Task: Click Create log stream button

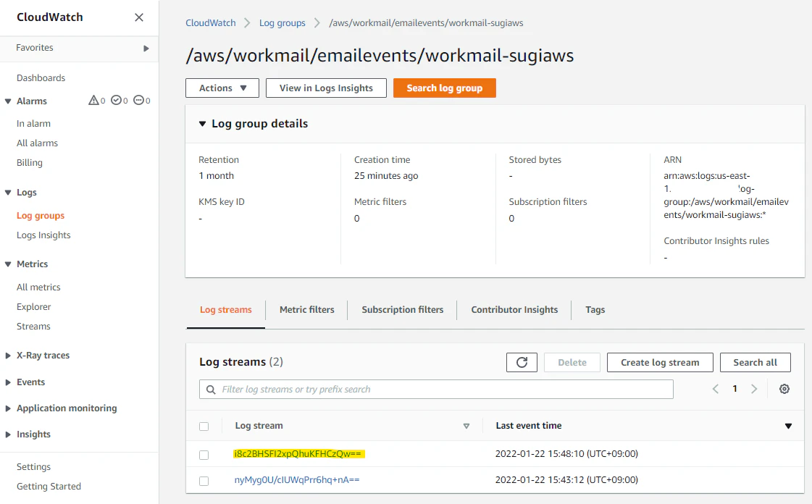Action: pyautogui.click(x=660, y=362)
